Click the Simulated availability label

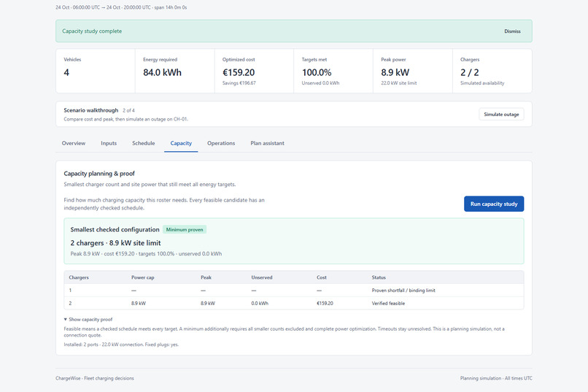click(482, 83)
